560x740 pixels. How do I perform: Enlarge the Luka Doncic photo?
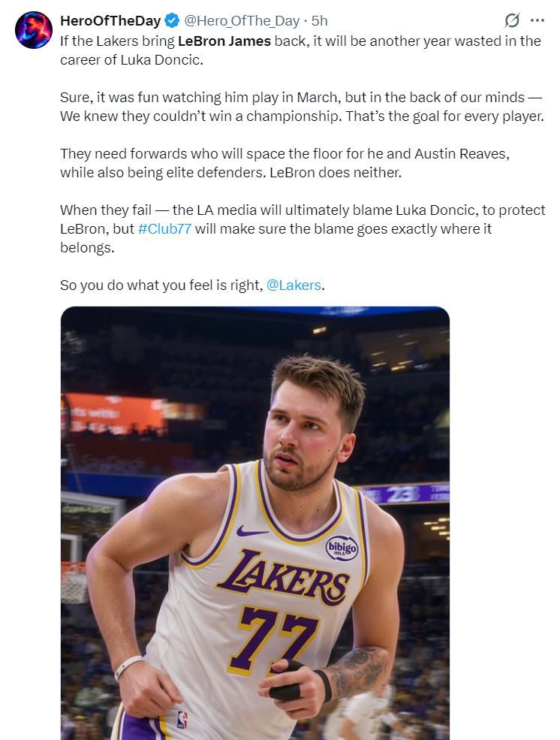[x=255, y=523]
